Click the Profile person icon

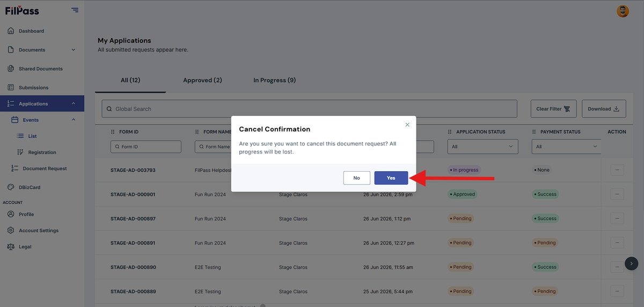[11, 214]
